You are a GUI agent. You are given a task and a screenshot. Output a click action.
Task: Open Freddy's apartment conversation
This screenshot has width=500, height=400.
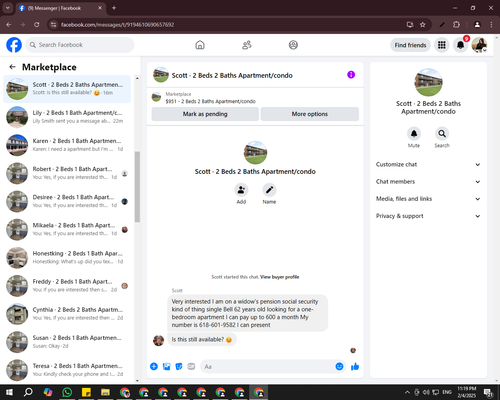pos(67,286)
